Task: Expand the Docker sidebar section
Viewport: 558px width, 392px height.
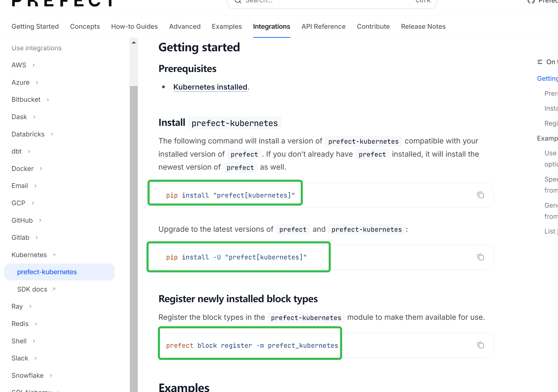Action: tap(41, 169)
